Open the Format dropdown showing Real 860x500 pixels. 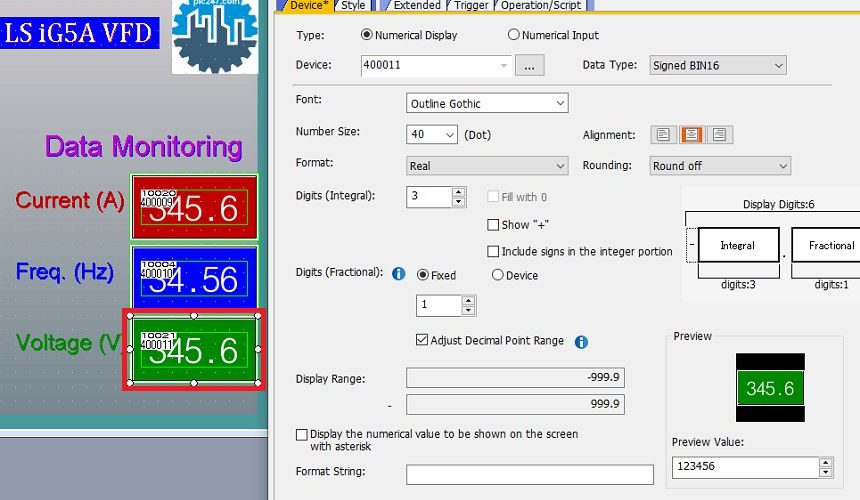click(x=487, y=166)
